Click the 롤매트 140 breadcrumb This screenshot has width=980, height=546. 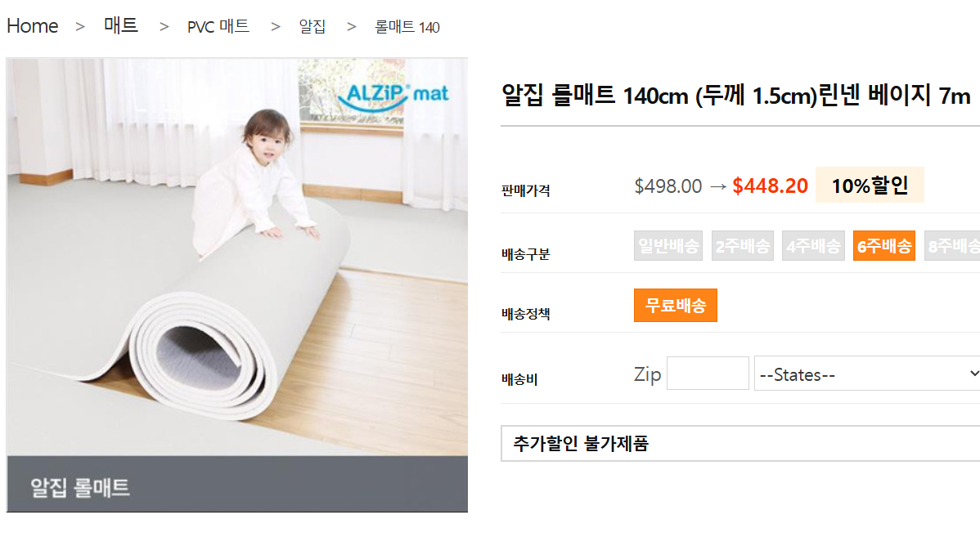pyautogui.click(x=407, y=28)
